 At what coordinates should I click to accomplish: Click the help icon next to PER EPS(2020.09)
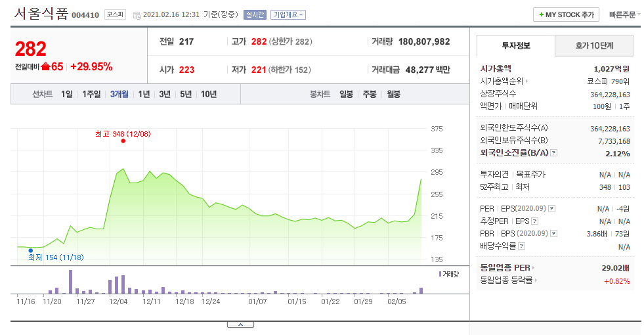pyautogui.click(x=551, y=209)
